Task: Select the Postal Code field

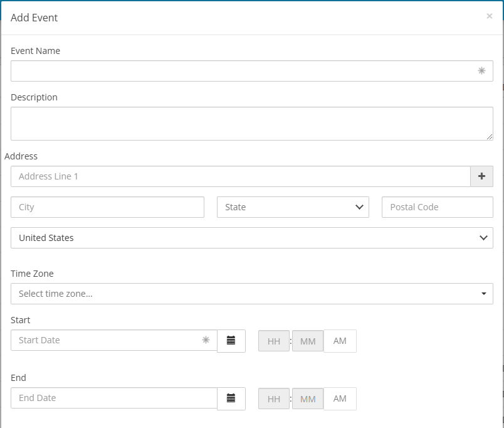Action: pos(437,207)
